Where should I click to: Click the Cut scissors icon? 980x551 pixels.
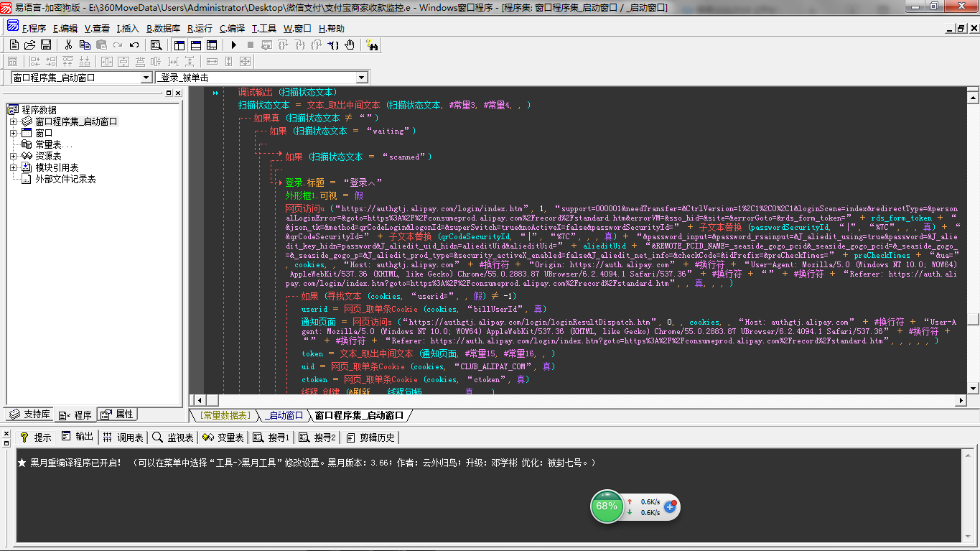tap(68, 45)
